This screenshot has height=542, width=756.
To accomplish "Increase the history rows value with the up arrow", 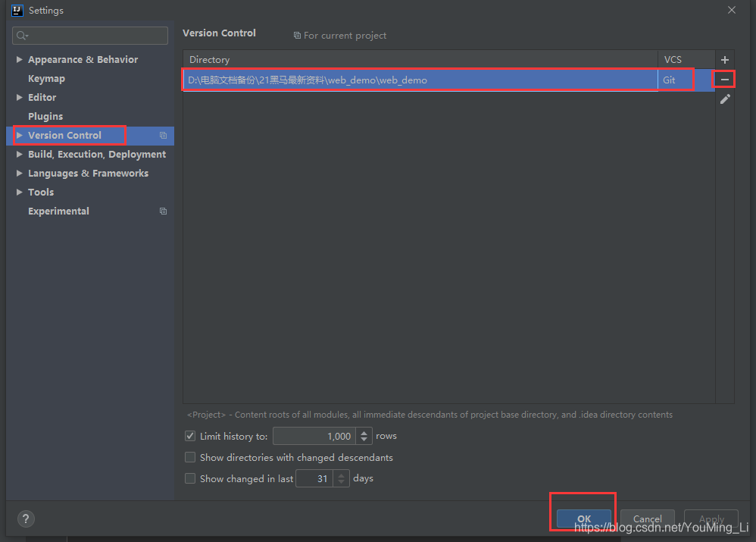I will click(x=364, y=432).
